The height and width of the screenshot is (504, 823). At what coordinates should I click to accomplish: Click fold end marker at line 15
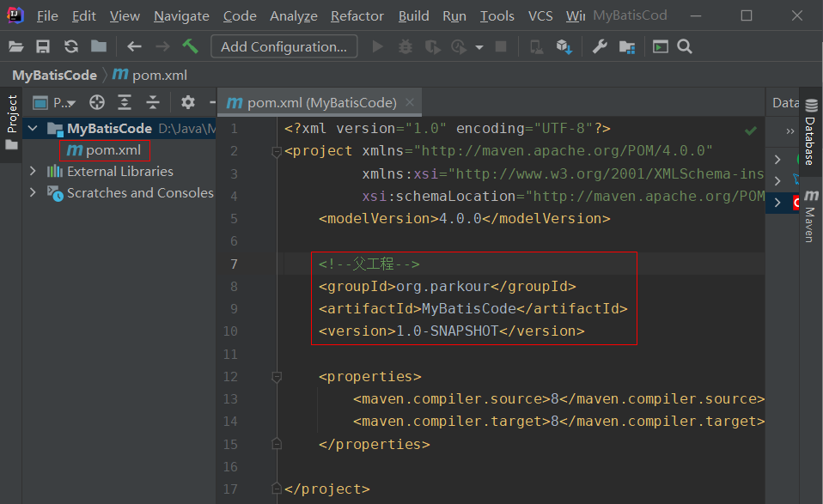pos(277,444)
